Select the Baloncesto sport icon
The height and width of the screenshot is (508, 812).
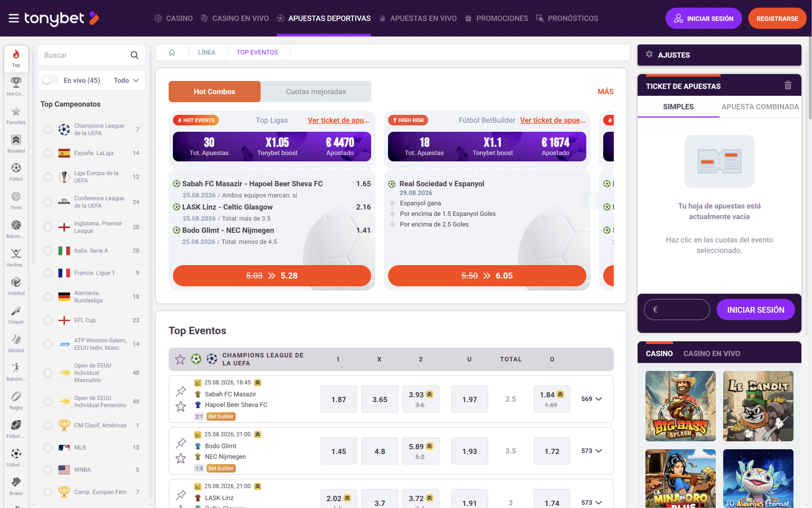click(16, 229)
